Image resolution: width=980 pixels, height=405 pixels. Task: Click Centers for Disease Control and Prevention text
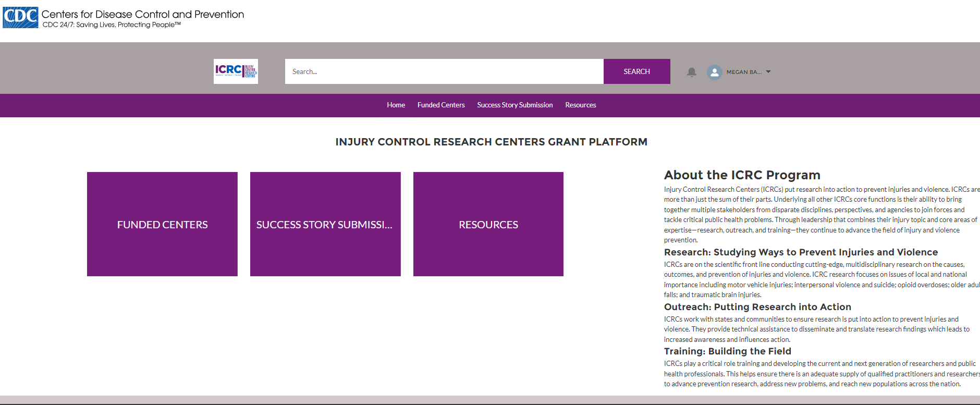point(143,14)
